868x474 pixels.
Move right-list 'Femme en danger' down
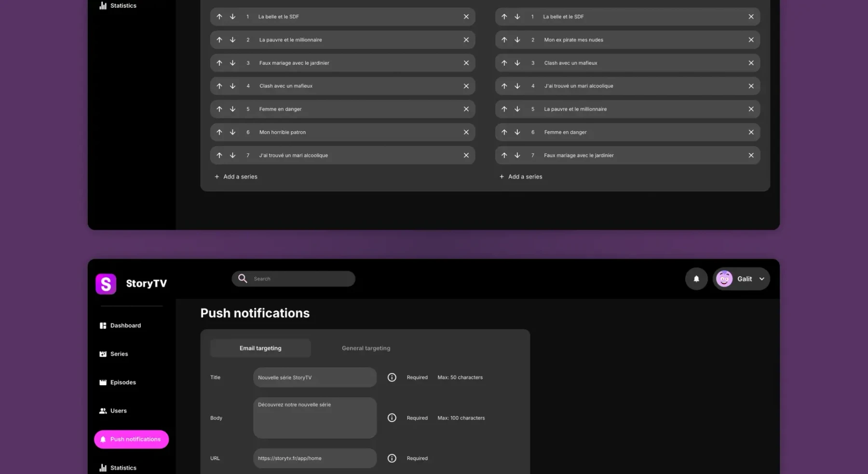pos(517,132)
